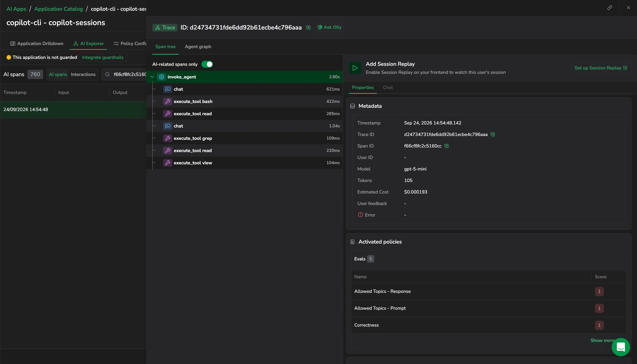Click the Session Replay play icon
Screen dimensions: 637x364
click(x=355, y=68)
